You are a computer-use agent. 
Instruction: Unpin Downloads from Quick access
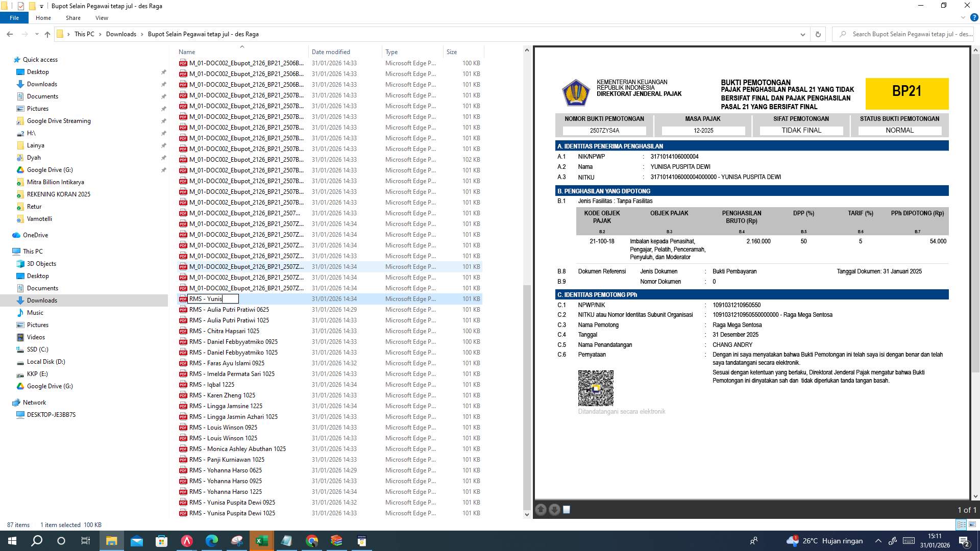click(164, 84)
